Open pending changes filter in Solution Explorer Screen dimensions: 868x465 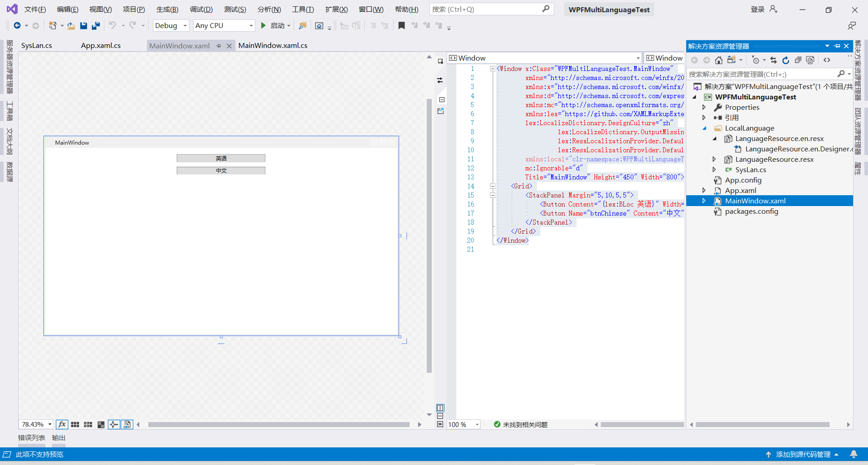pos(755,60)
